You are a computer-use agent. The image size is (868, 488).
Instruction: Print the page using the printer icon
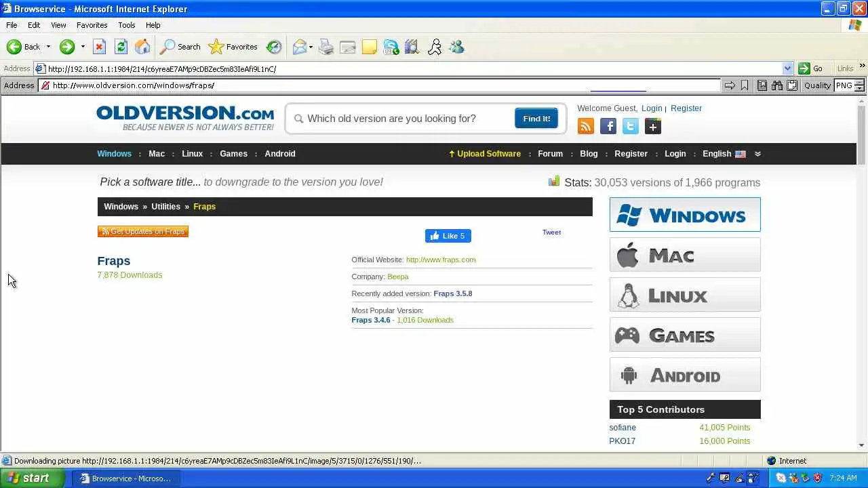pos(326,47)
